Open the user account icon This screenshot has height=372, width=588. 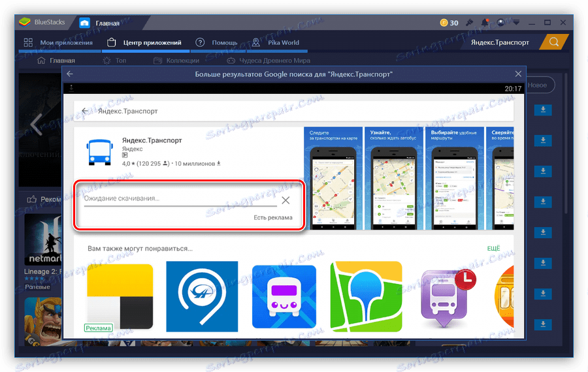coord(500,22)
